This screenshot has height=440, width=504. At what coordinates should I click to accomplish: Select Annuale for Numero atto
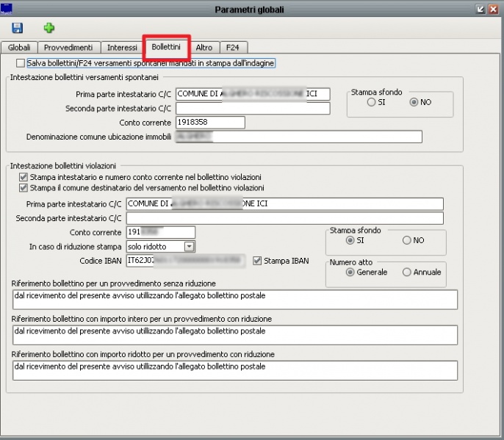click(x=407, y=273)
